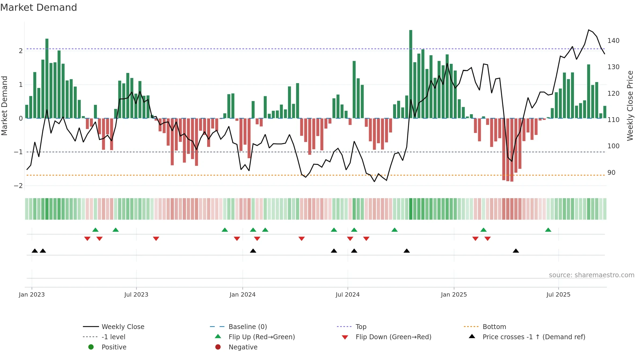Click the tallest green demand bar in late 2024
The height and width of the screenshot is (362, 644).
411,74
